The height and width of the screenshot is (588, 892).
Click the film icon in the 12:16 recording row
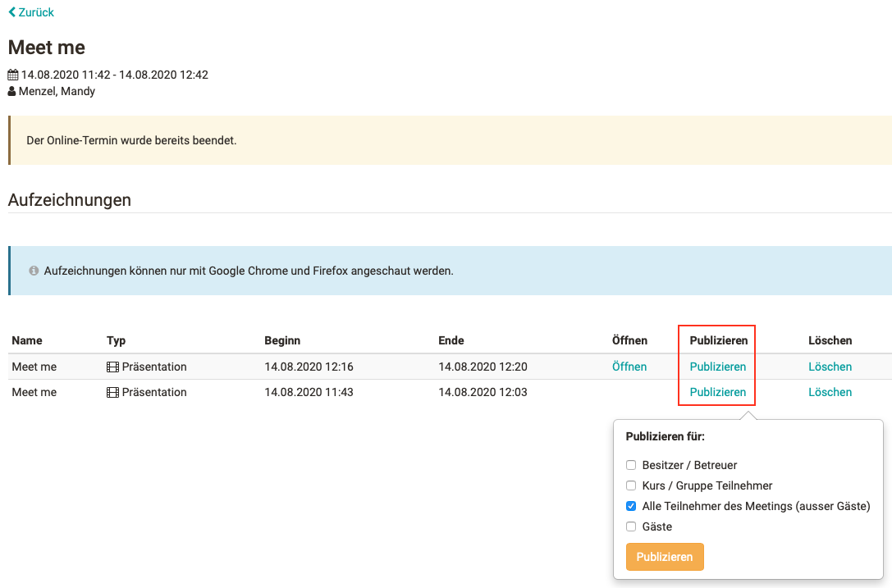[112, 367]
